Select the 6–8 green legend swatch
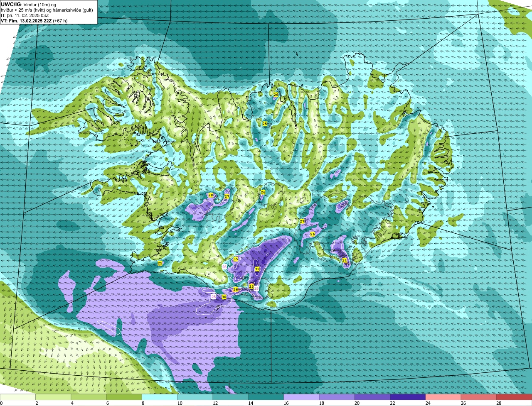Image resolution: width=532 pixels, height=406 pixels. pyautogui.click(x=124, y=397)
